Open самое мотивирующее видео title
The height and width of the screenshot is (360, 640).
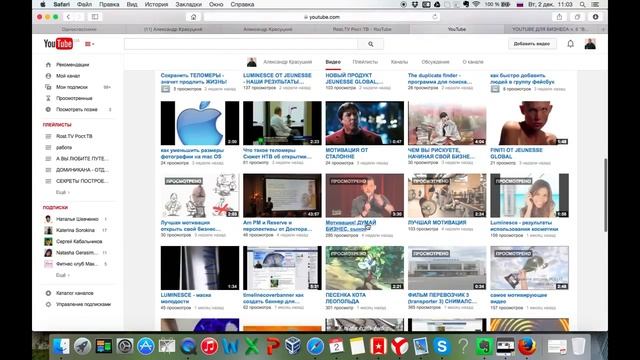pyautogui.click(x=518, y=298)
